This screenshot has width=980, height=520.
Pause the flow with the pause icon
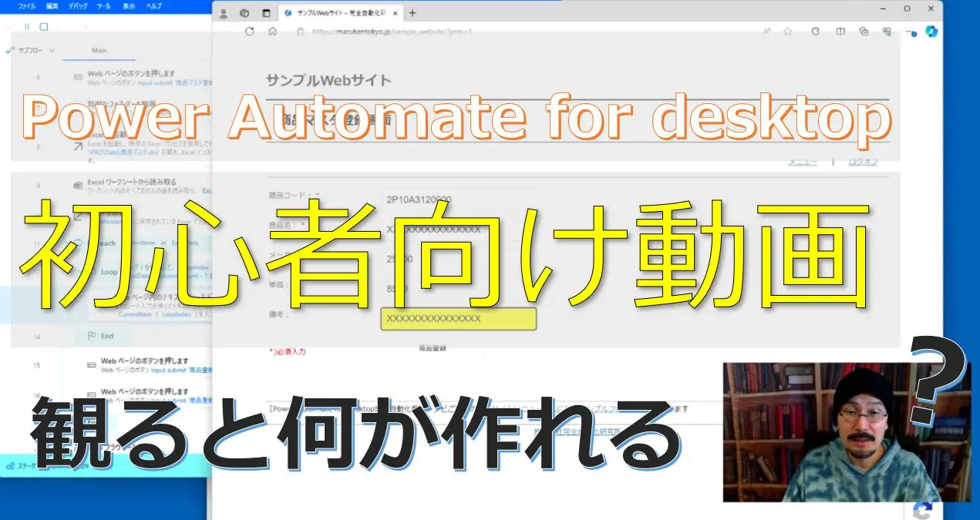pyautogui.click(x=28, y=26)
